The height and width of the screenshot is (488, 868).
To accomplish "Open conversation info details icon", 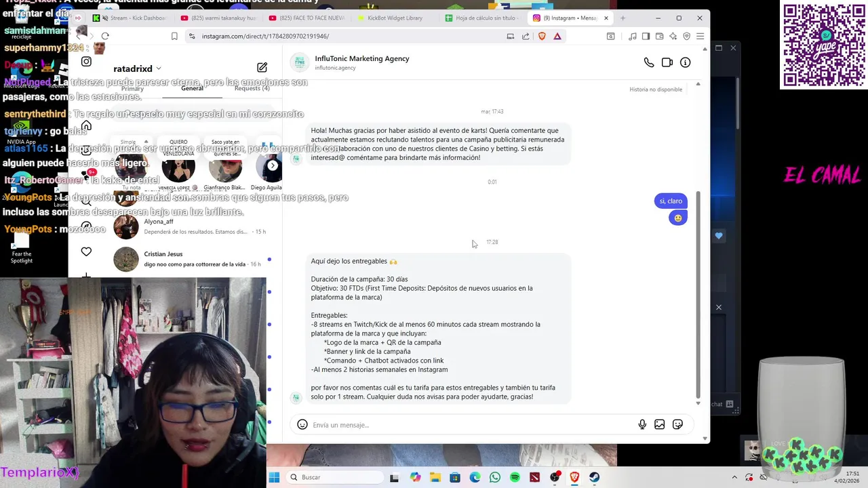I will 686,62.
